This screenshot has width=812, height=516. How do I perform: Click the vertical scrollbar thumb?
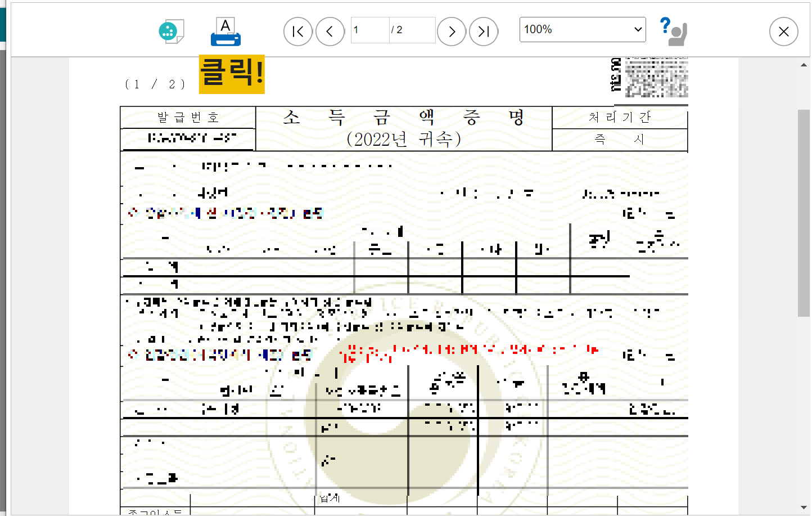point(804,213)
